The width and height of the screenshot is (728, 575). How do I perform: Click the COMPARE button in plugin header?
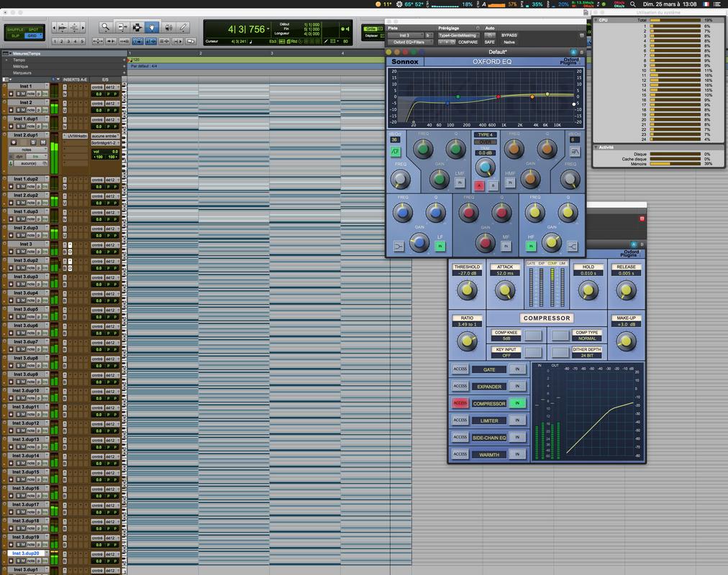click(x=468, y=42)
